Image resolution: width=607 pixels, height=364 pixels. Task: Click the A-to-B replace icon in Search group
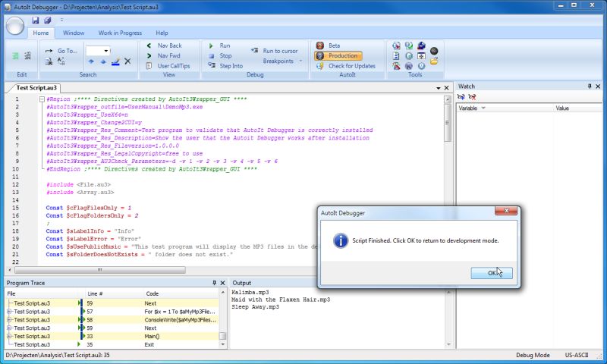[61, 61]
